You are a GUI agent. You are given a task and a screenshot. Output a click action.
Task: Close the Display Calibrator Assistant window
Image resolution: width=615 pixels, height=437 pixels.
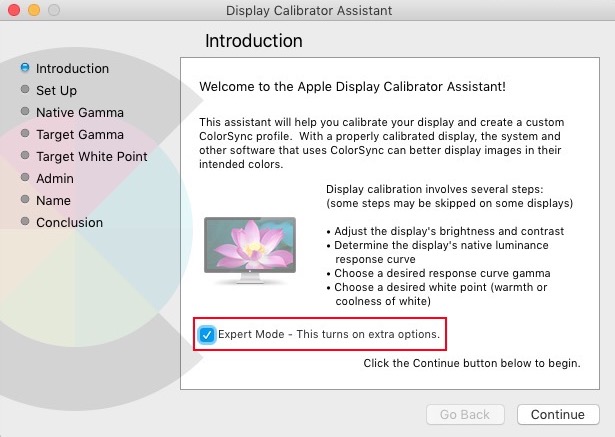(14, 10)
